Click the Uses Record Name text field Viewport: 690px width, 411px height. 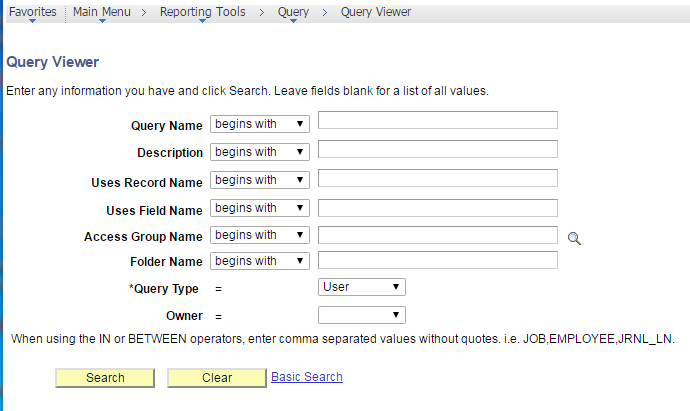click(438, 178)
